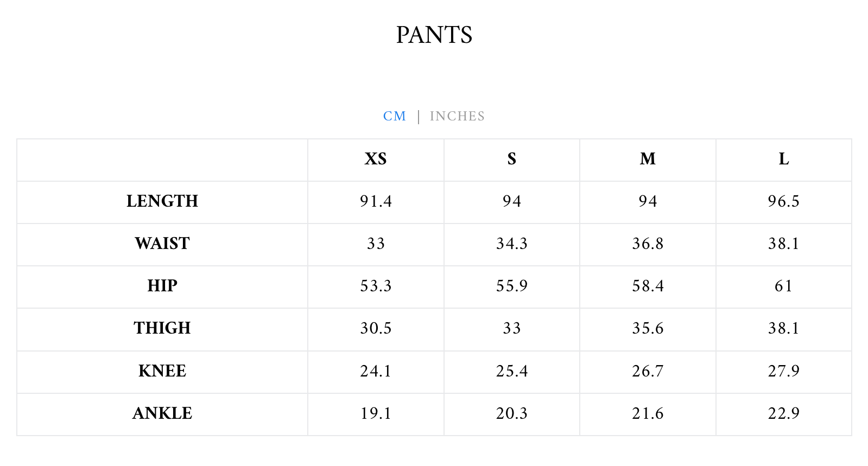Click the 91.4 length value for XS
This screenshot has height=466, width=868.
pos(376,201)
